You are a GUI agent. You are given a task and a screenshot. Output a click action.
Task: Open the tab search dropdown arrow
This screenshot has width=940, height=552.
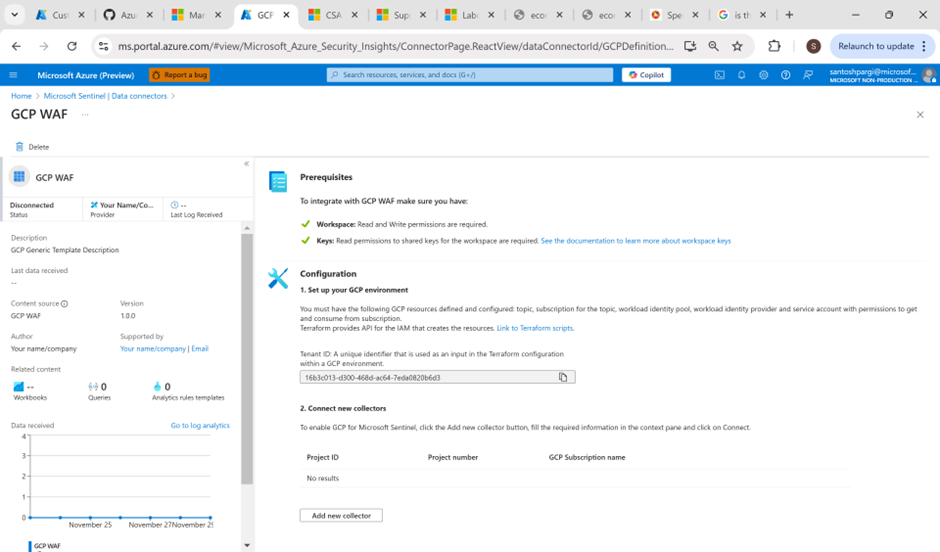[x=14, y=15]
